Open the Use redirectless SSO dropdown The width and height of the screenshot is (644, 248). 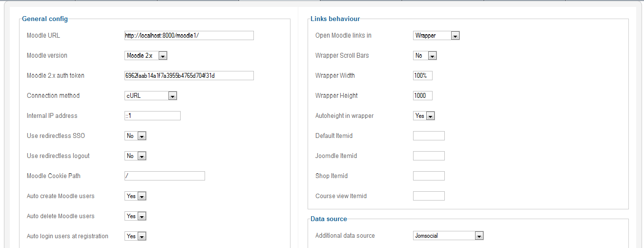135,136
